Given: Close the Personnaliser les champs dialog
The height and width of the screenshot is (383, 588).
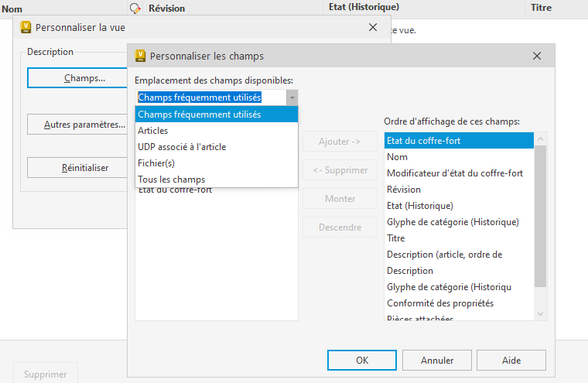Looking at the screenshot, I should [537, 56].
